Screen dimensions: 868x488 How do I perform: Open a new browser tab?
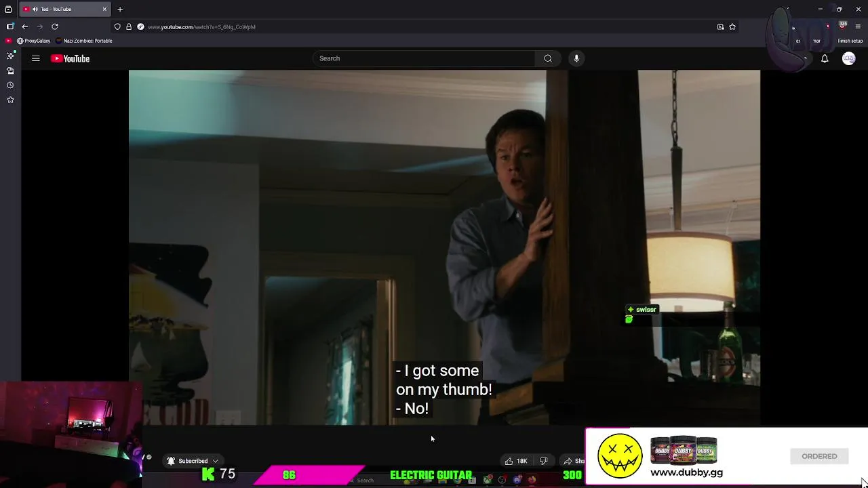(120, 9)
